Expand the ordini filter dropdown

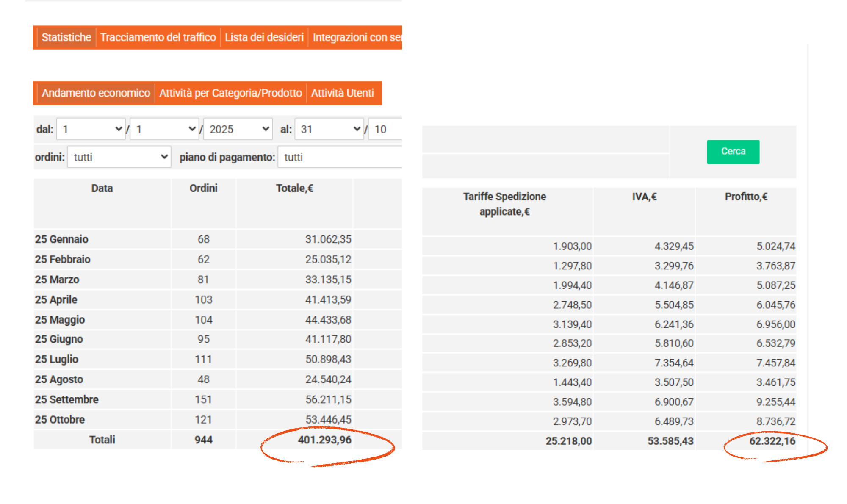[119, 157]
